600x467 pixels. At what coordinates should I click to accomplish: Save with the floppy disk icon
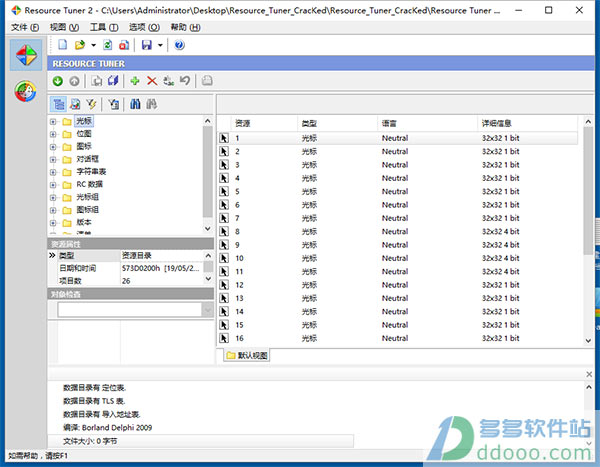(147, 45)
